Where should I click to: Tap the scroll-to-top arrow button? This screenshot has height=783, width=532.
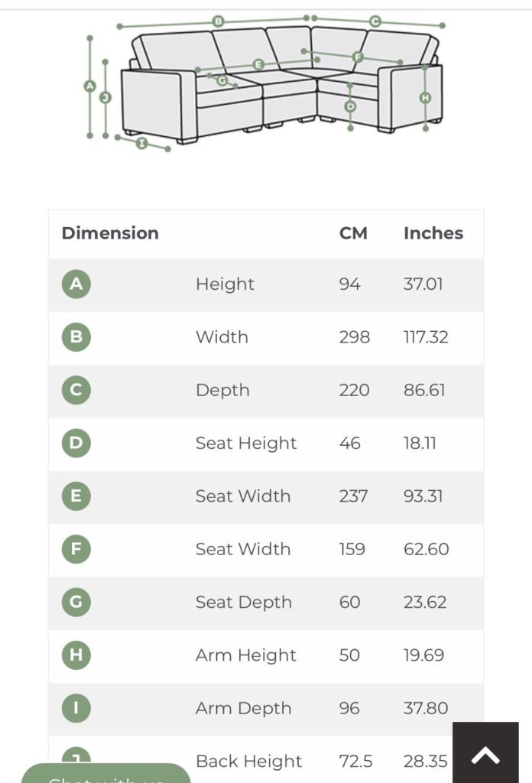coord(485,755)
